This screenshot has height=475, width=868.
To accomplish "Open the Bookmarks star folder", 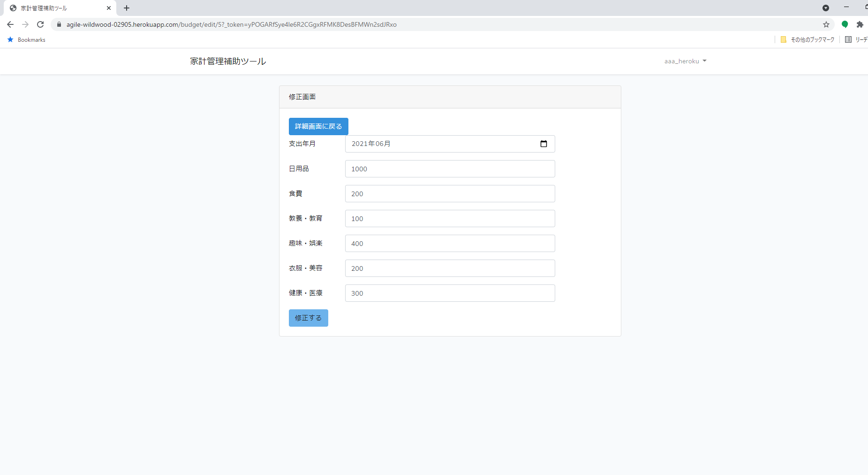I will (27, 40).
